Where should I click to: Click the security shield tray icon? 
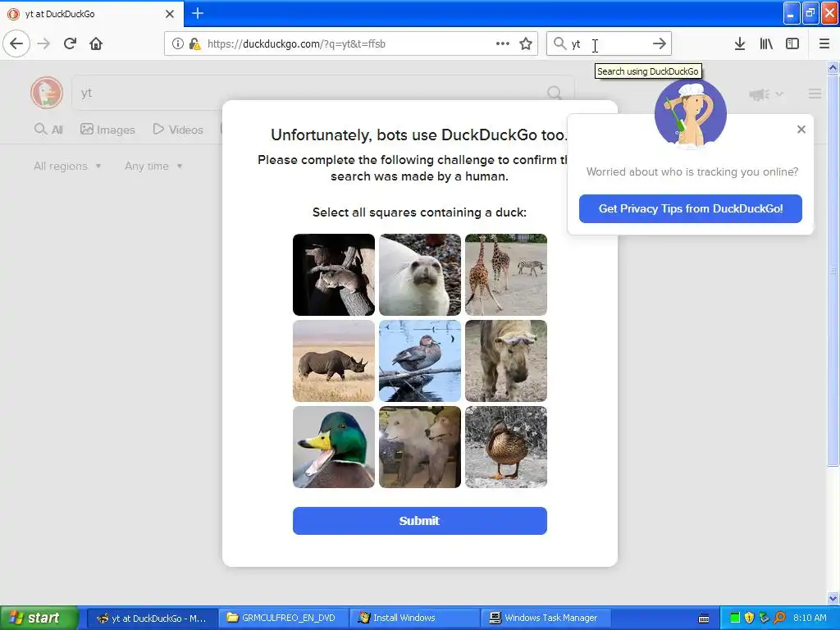pos(750,618)
